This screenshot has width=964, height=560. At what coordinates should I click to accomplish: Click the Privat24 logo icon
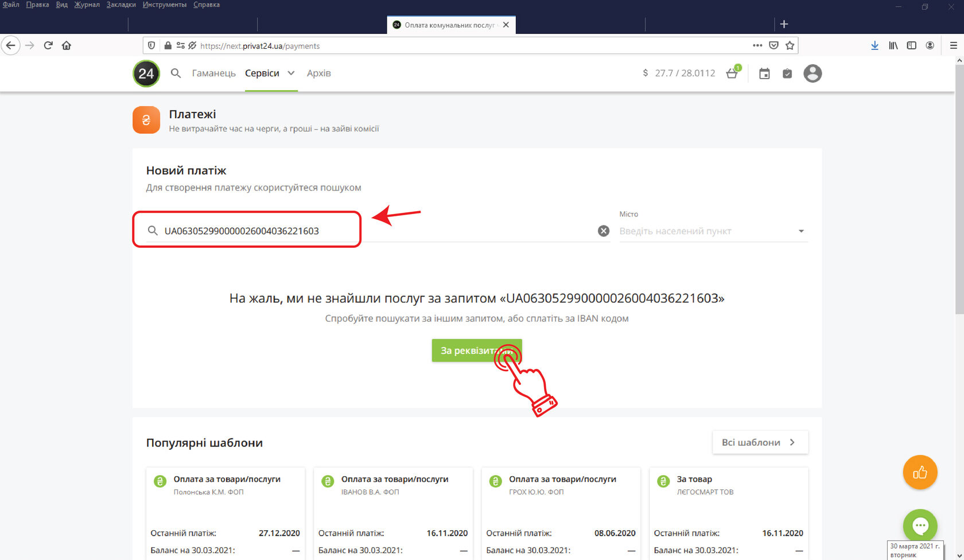click(146, 73)
